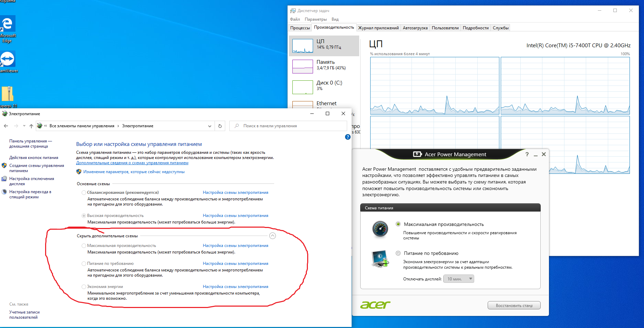Open the Microsoft Edge desktop shortcut
Viewport: 644px width, 328px height.
point(7,24)
